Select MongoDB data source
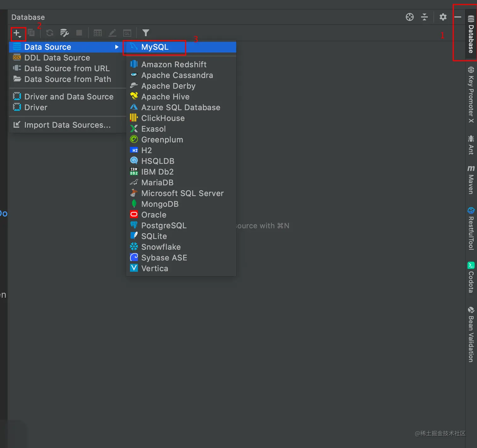 [x=181, y=204]
